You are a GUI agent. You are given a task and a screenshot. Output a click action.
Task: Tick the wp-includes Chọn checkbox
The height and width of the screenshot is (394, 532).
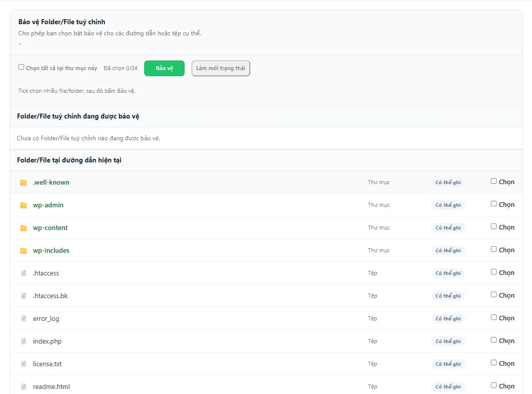point(494,249)
